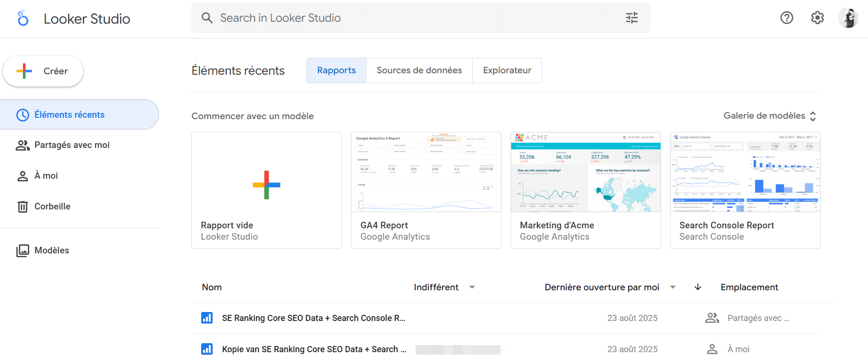
Task: Open Partagés avec moi in sidebar
Action: (x=79, y=145)
